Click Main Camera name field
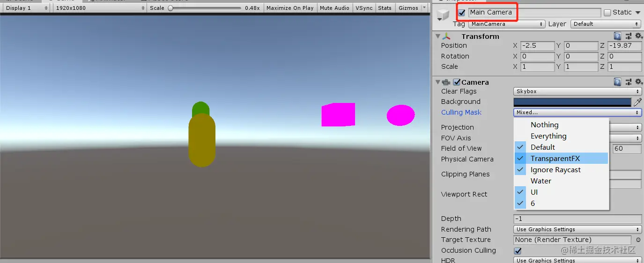Screen dimensions: 644x263 (534, 13)
